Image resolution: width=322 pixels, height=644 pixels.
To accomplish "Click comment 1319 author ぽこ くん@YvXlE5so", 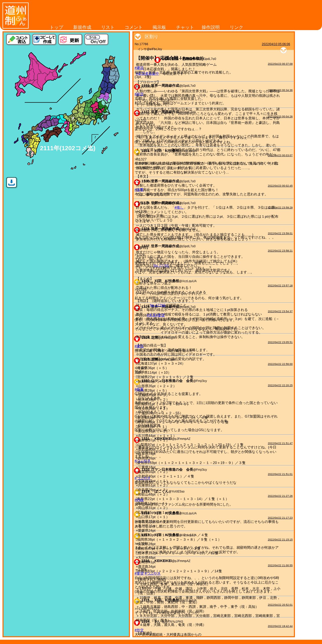I will pos(169,491).
